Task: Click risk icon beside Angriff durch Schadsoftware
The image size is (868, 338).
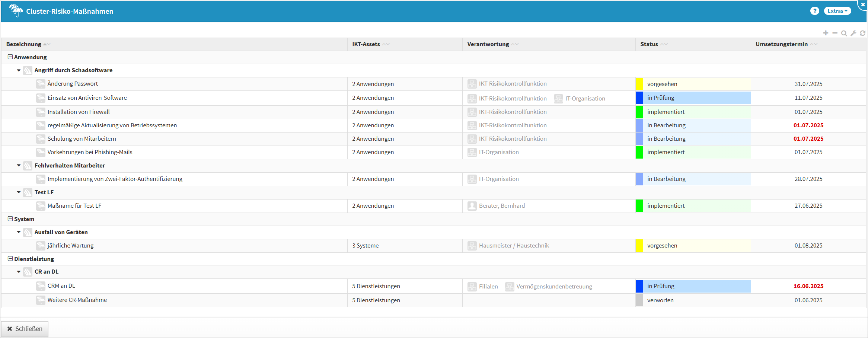Action: (x=28, y=70)
